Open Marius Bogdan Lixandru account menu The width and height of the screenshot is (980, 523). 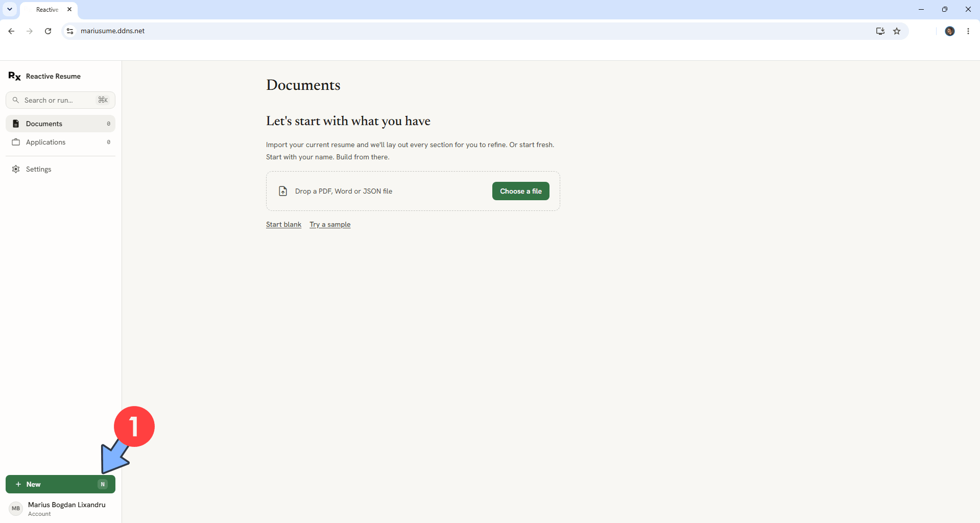[60, 509]
